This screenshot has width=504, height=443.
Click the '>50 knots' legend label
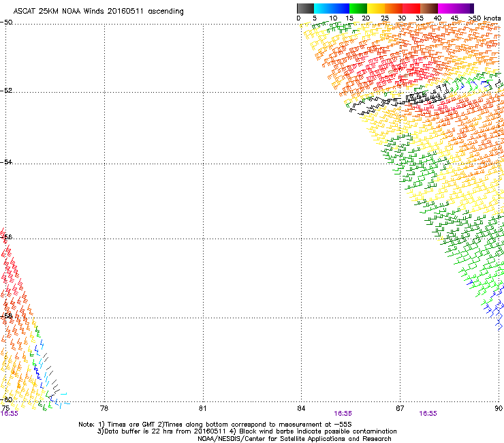tap(484, 18)
